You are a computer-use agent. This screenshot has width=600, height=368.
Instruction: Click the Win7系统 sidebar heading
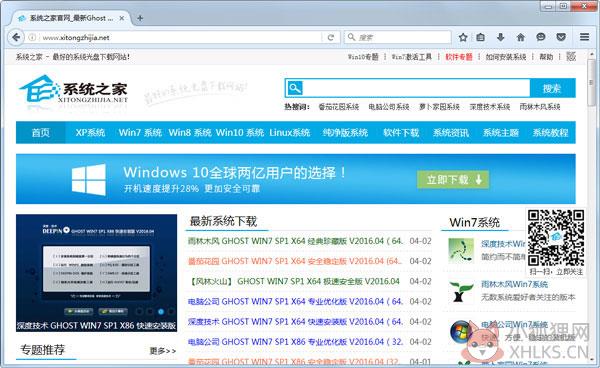point(474,222)
